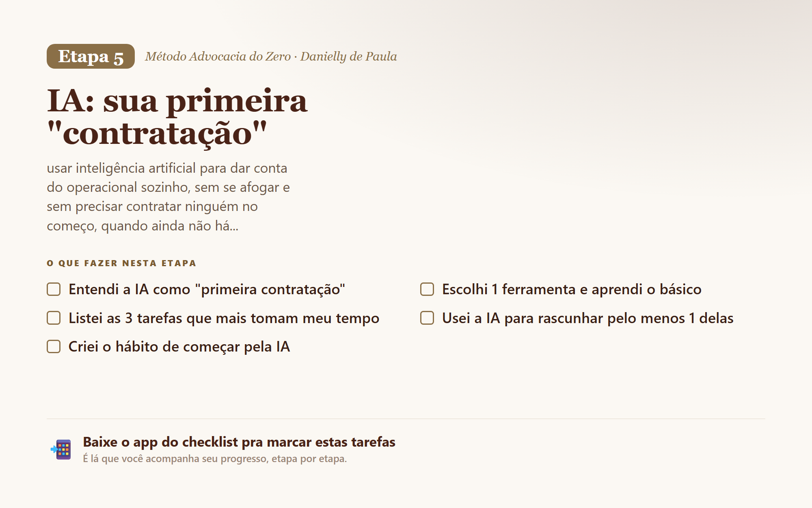Click the word 'contratação' in the main heading
Screen dimensions: 812x508
158,134
